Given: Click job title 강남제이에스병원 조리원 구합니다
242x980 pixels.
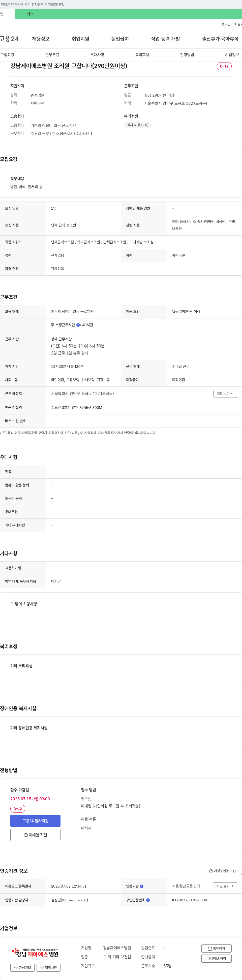Looking at the screenshot, I should (x=69, y=66).
